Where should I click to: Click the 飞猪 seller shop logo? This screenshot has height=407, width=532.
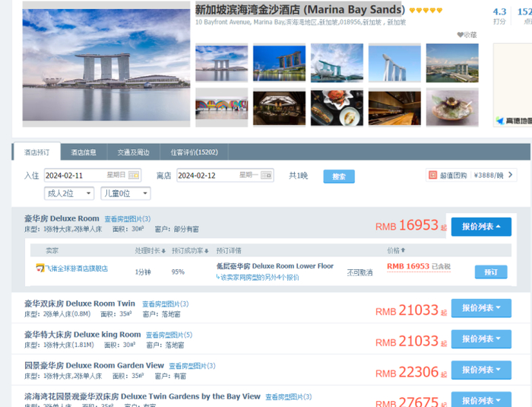40,268
